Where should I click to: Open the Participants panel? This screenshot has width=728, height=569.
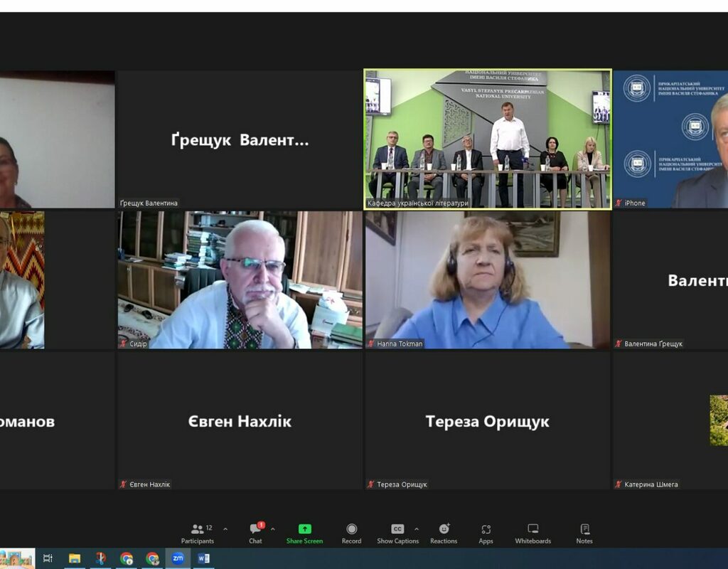click(x=198, y=533)
